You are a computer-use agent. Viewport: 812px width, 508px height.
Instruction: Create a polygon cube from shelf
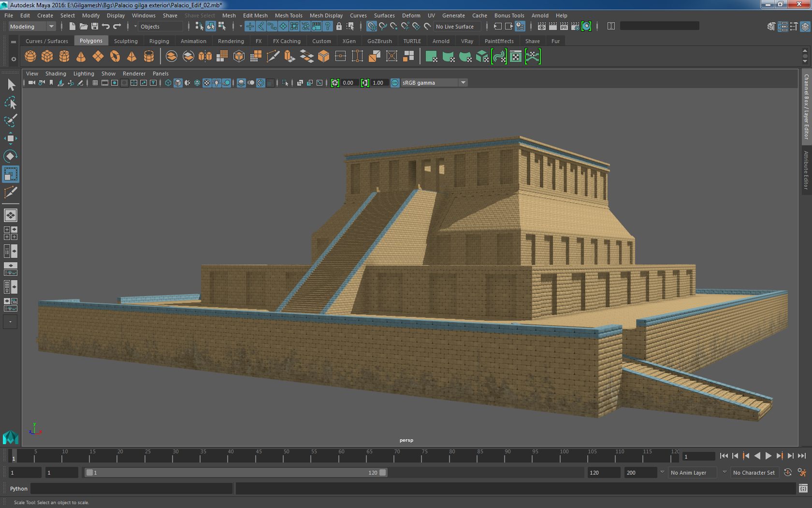point(47,57)
